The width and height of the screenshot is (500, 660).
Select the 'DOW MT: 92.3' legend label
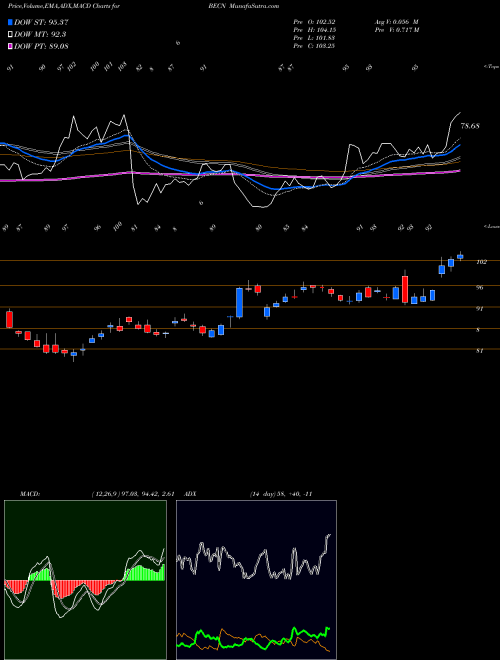pyautogui.click(x=40, y=34)
